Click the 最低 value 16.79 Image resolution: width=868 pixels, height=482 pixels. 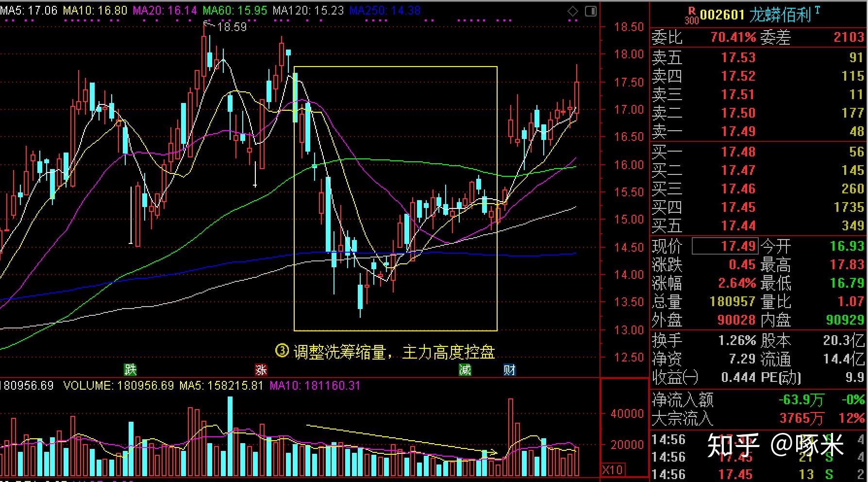point(847,283)
